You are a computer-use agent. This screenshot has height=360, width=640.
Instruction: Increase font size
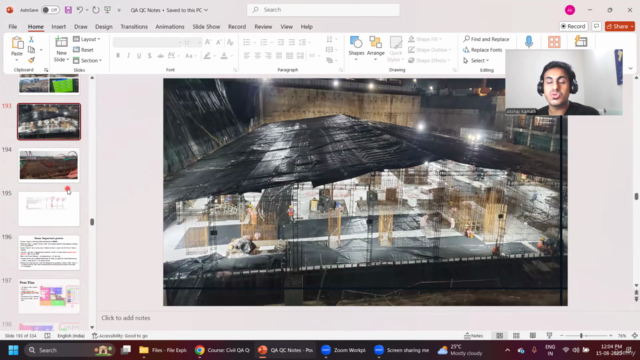(x=208, y=42)
